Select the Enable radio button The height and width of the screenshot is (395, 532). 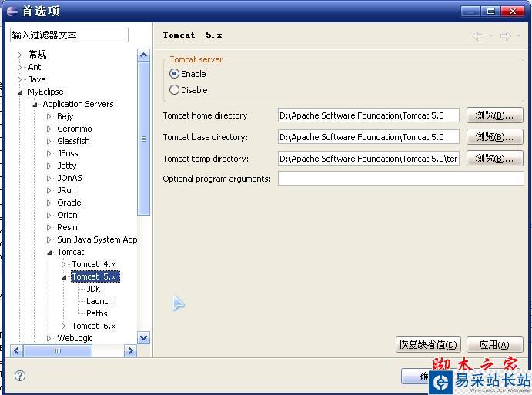tap(175, 74)
